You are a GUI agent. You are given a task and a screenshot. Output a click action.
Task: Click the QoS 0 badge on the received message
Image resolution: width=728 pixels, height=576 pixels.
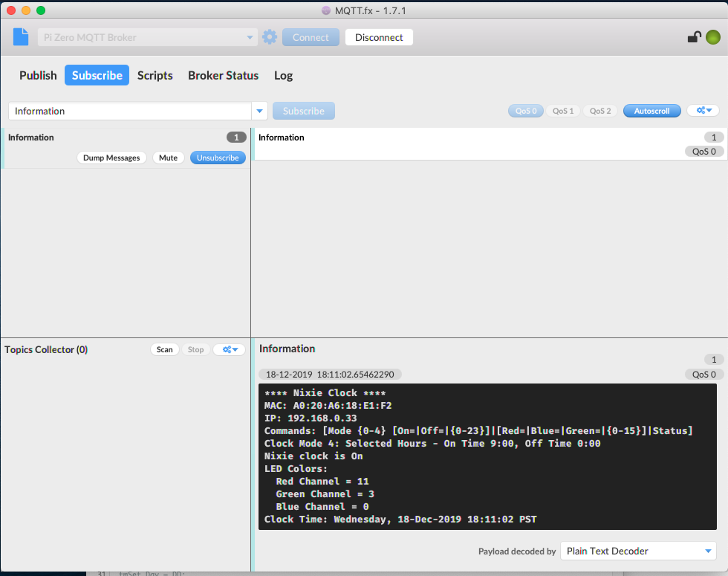[x=703, y=374]
